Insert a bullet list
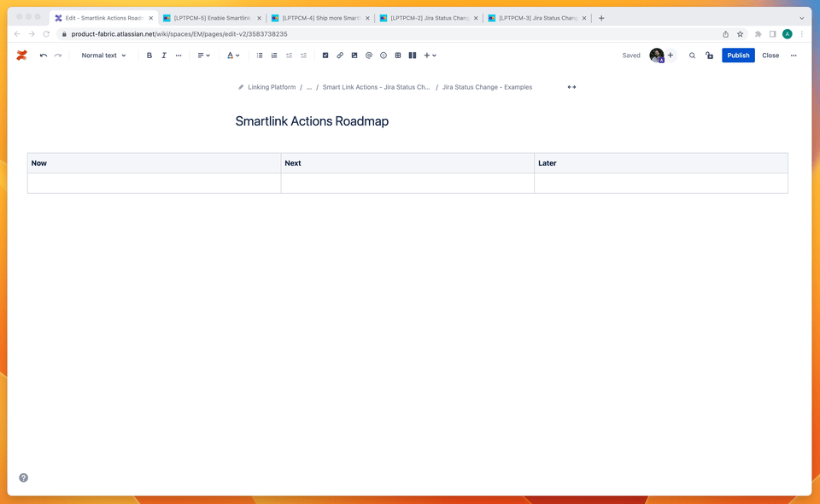The width and height of the screenshot is (820, 504). [260, 56]
